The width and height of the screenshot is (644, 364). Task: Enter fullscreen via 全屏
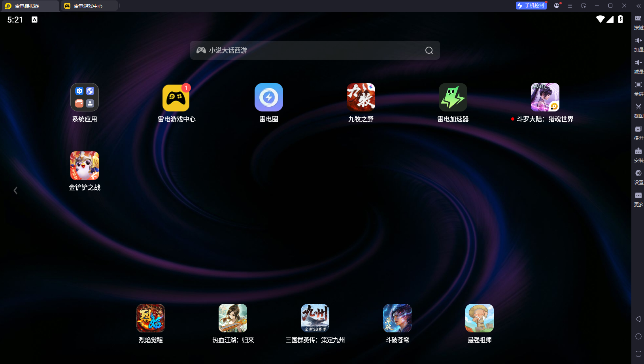point(638,89)
